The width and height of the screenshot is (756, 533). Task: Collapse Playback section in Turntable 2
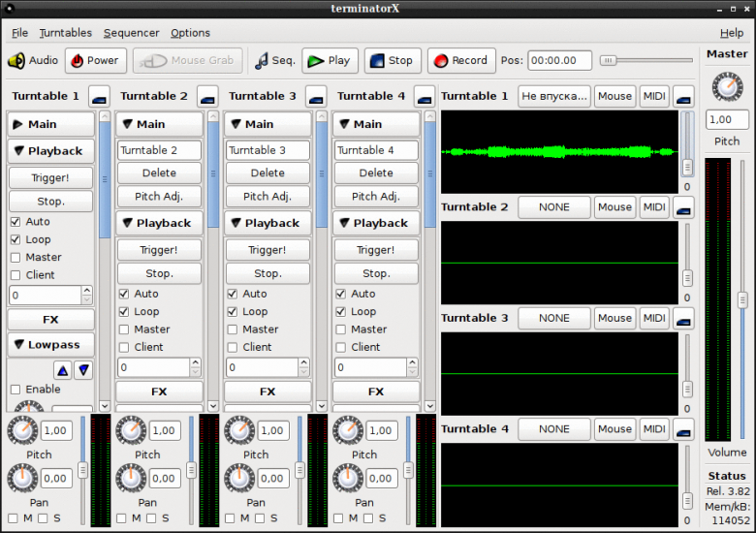(159, 223)
